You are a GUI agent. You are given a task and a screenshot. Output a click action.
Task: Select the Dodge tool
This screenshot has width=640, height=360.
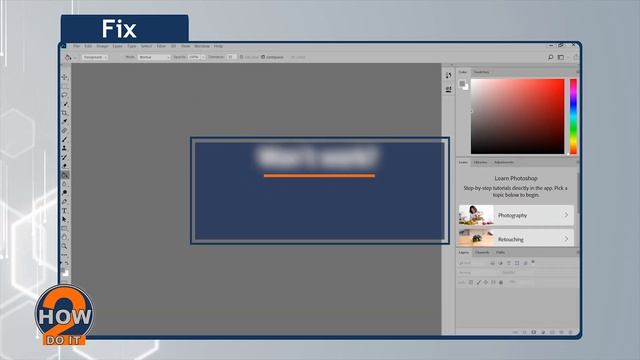point(64,193)
